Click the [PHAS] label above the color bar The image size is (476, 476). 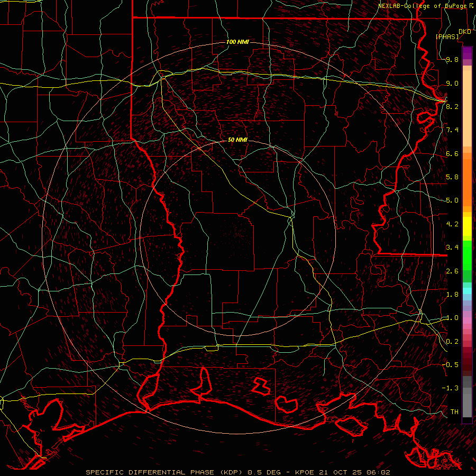click(x=447, y=37)
